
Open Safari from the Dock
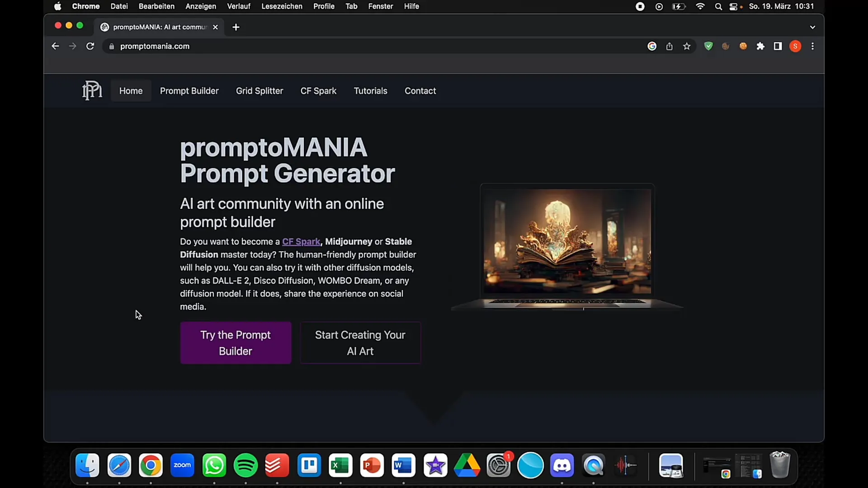point(118,465)
